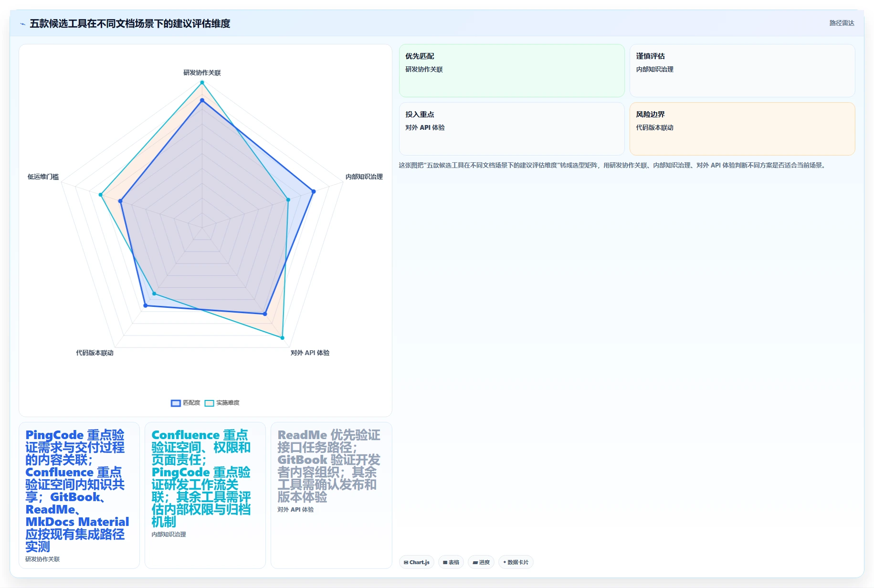Click 实施难度 data point on 对外 API 体验 axis

(283, 338)
